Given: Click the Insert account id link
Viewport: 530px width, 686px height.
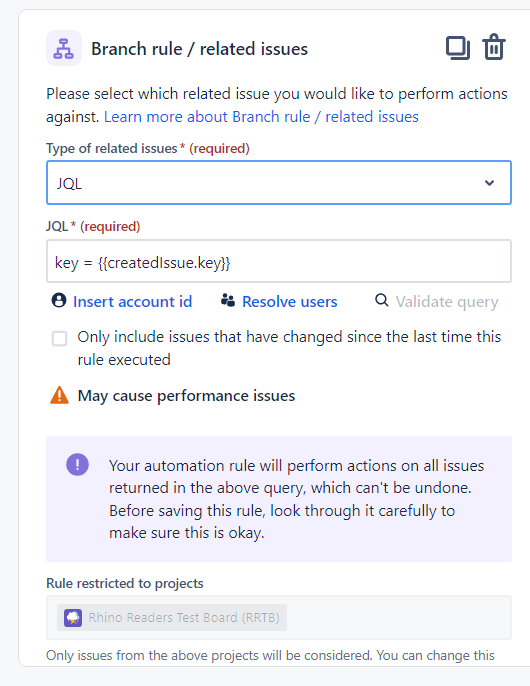Looking at the screenshot, I should pos(133,301).
